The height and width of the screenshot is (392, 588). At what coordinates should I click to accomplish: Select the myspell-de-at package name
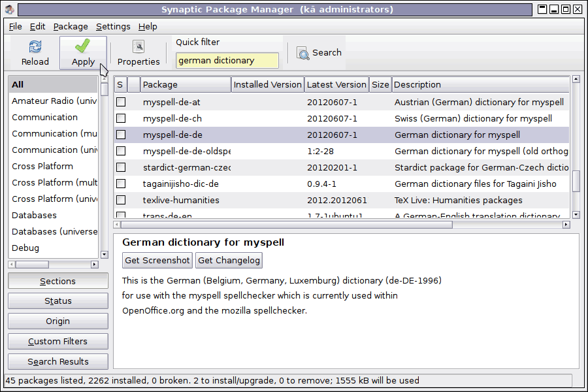point(171,102)
